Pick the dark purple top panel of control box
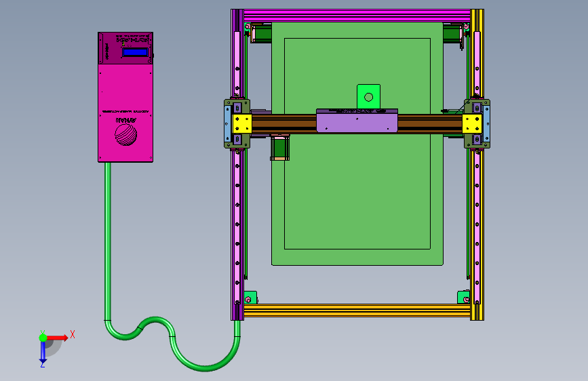This screenshot has height=381, width=588. 125,48
